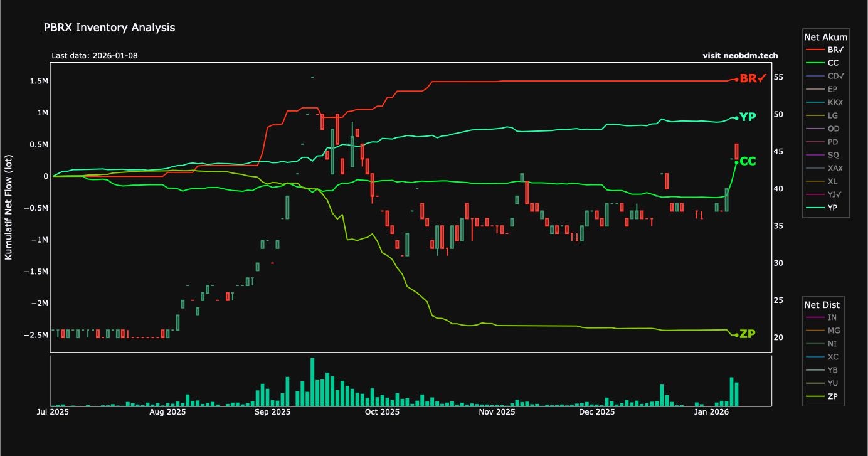This screenshot has height=456, width=868.
Task: Click the '1.5M' left axis tick
Action: 38,81
